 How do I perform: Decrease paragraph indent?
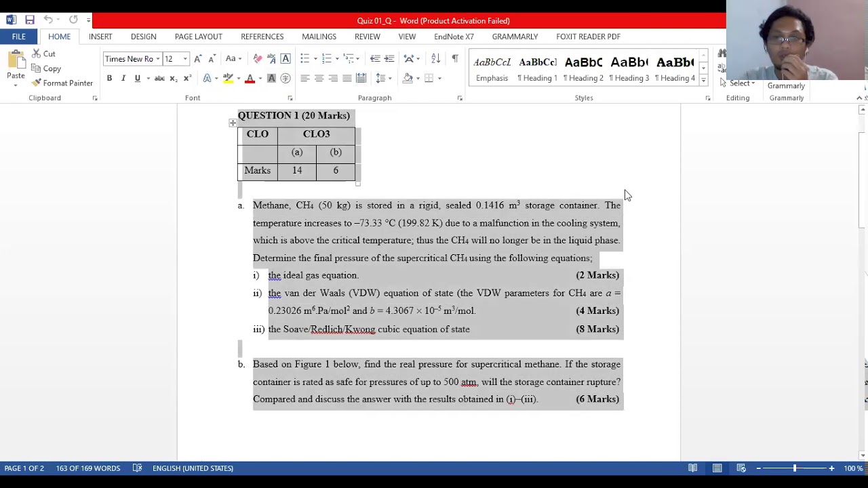click(375, 59)
